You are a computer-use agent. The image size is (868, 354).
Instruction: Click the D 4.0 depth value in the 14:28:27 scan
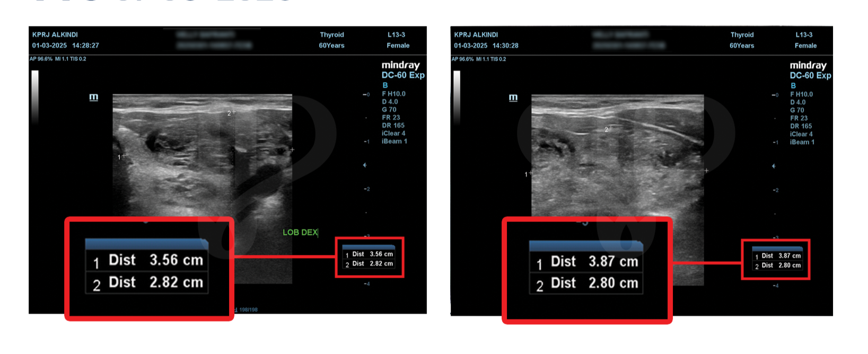coord(390,102)
